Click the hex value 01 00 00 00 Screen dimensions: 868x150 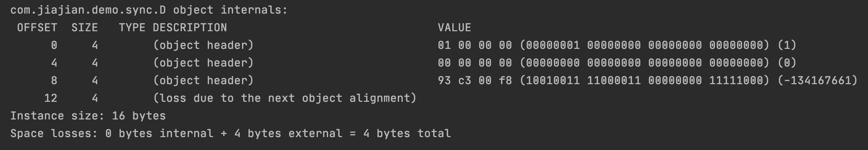click(x=475, y=45)
